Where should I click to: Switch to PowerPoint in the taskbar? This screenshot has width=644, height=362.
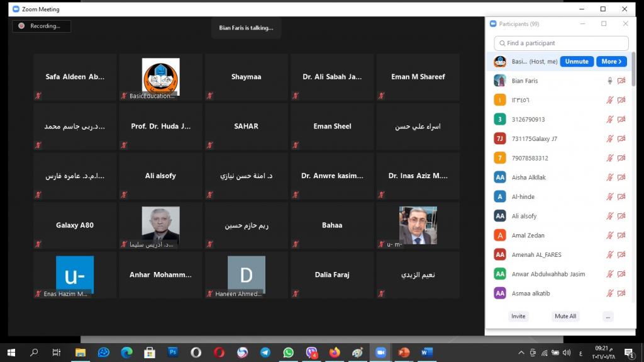[x=403, y=353]
